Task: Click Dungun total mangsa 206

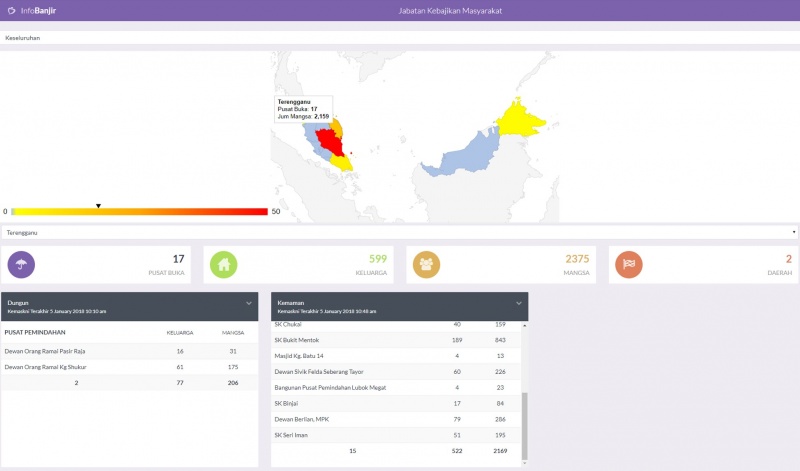Action: click(x=233, y=383)
